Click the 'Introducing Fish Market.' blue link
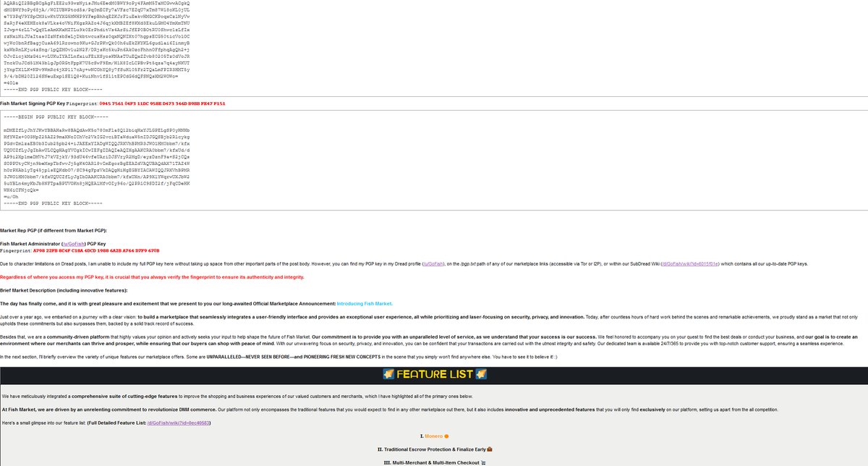Image resolution: width=868 pixels, height=466 pixels. [364, 303]
